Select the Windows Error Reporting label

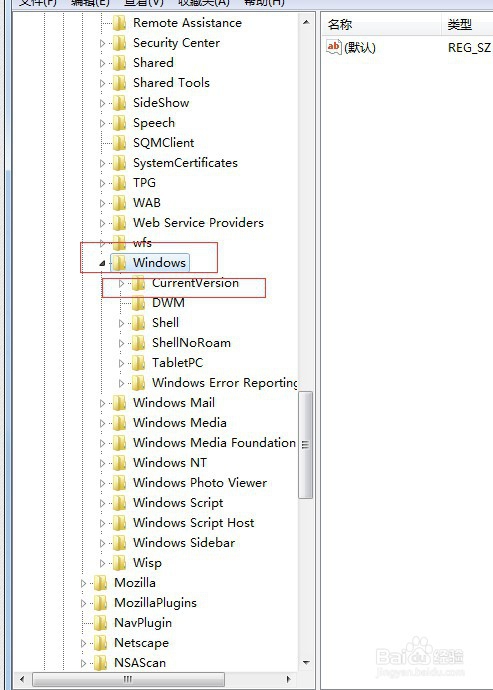[x=224, y=383]
